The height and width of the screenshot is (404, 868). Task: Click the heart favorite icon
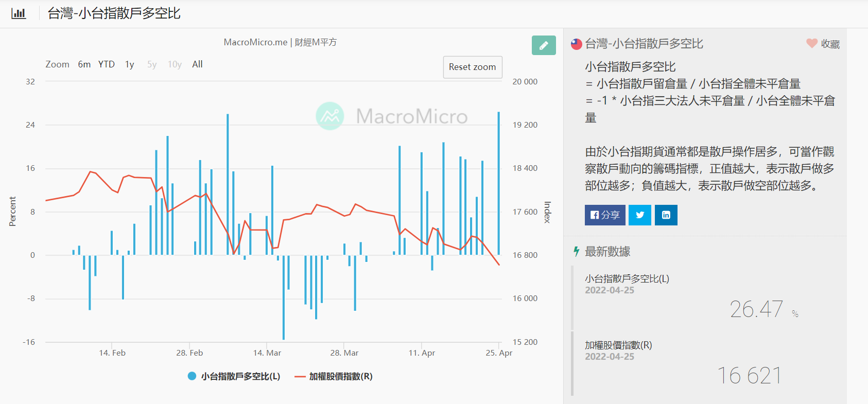point(812,44)
